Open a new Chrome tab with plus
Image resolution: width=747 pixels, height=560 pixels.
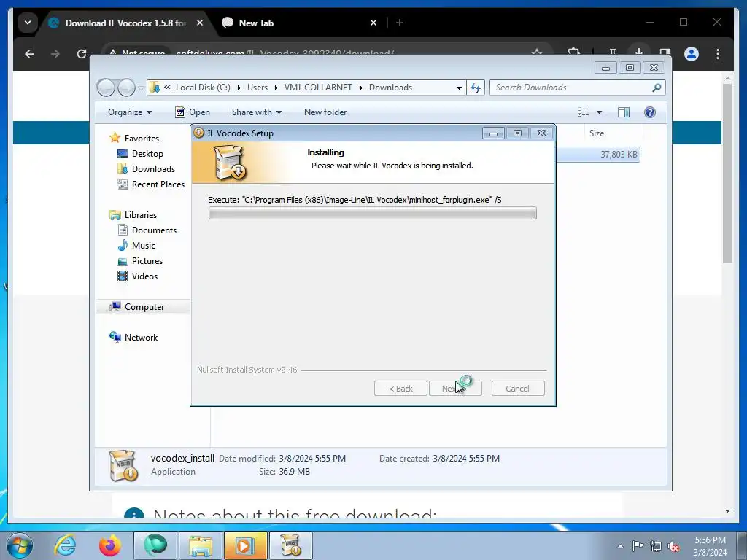(x=400, y=23)
